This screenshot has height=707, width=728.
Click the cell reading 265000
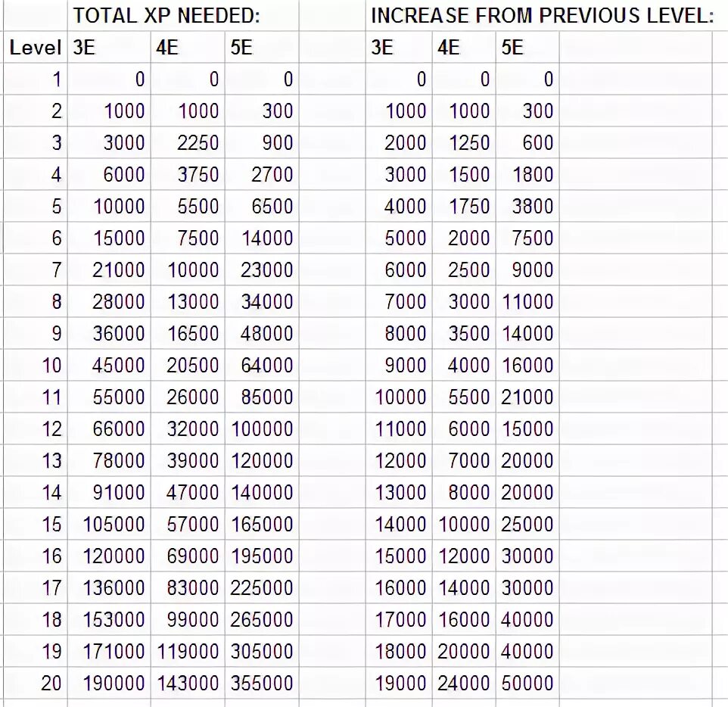click(x=262, y=619)
